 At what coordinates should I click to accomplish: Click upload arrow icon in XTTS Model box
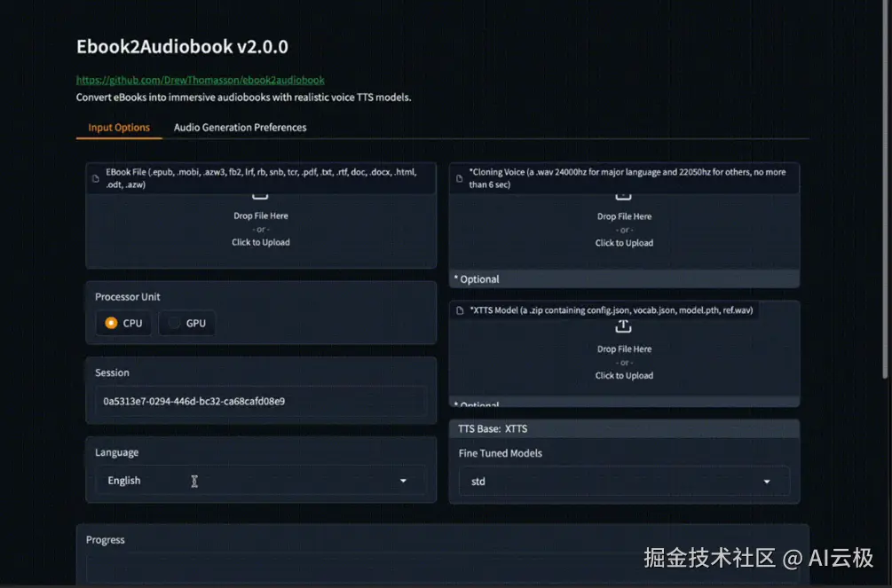[623, 326]
